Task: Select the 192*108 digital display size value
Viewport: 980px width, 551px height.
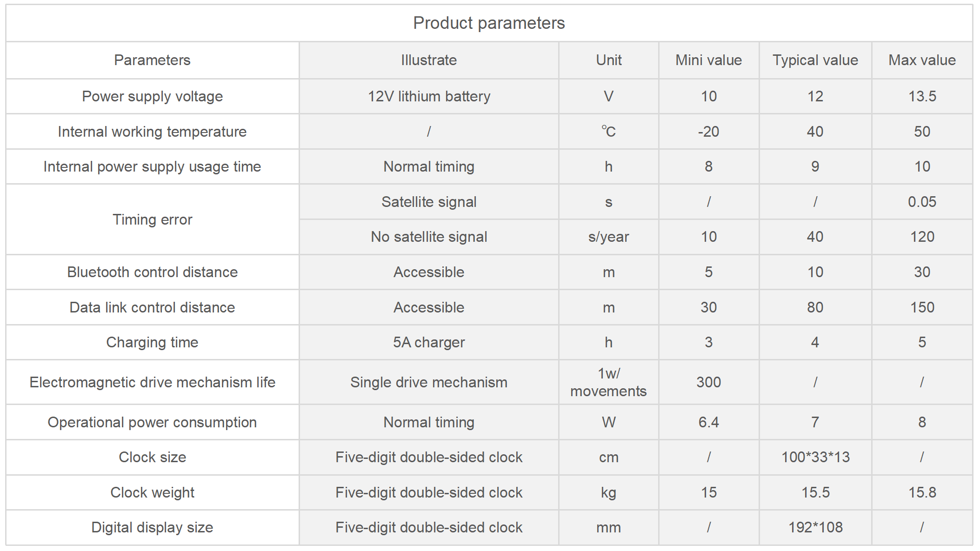Action: 815,527
